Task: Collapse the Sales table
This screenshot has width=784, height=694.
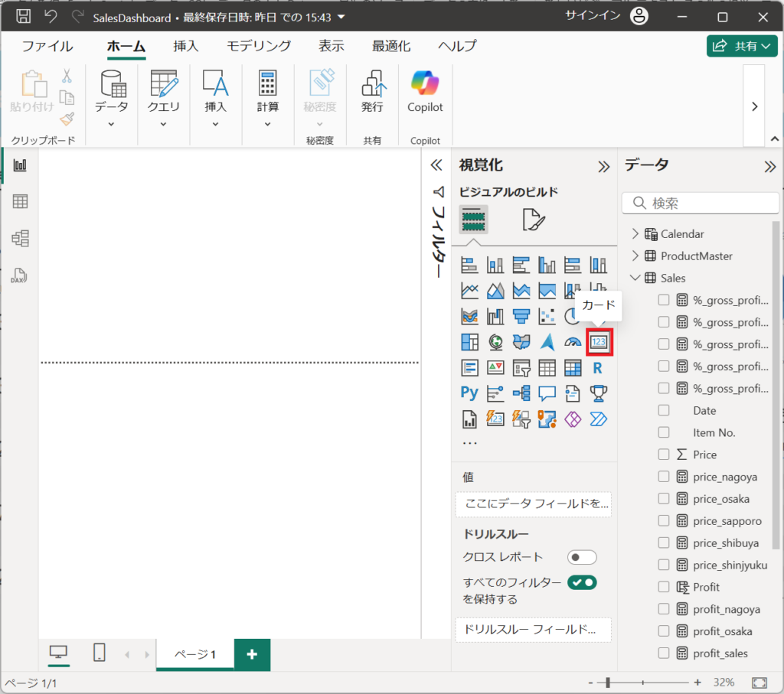Action: coord(635,279)
